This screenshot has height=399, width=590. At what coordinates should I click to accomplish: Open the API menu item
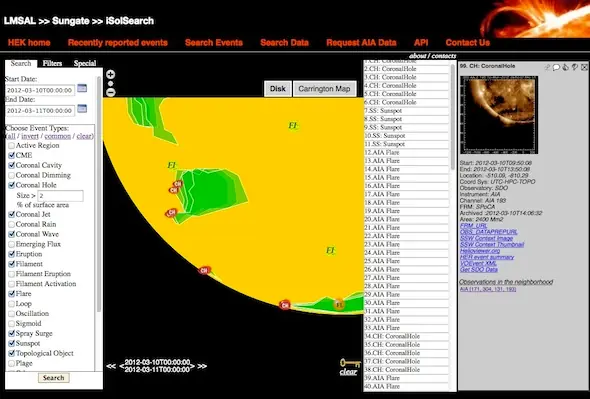(421, 43)
